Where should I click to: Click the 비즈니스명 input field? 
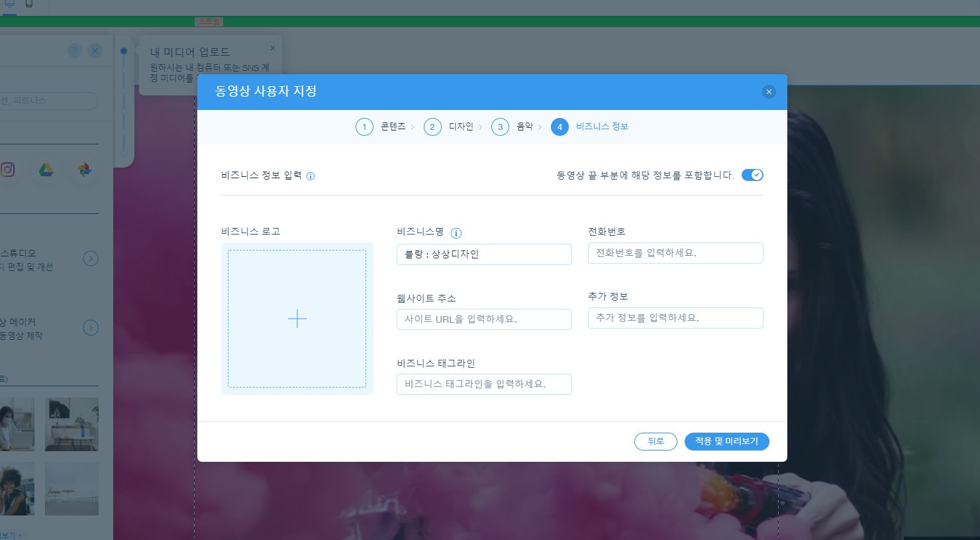tap(484, 254)
